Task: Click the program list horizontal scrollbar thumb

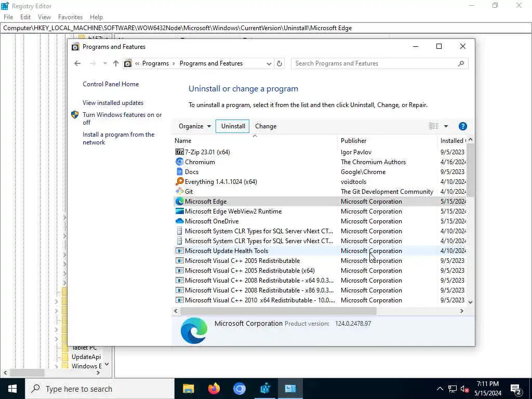Action: (x=278, y=311)
